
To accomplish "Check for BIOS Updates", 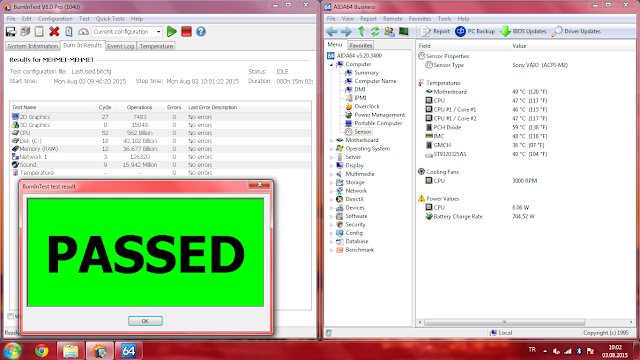I will (523, 31).
